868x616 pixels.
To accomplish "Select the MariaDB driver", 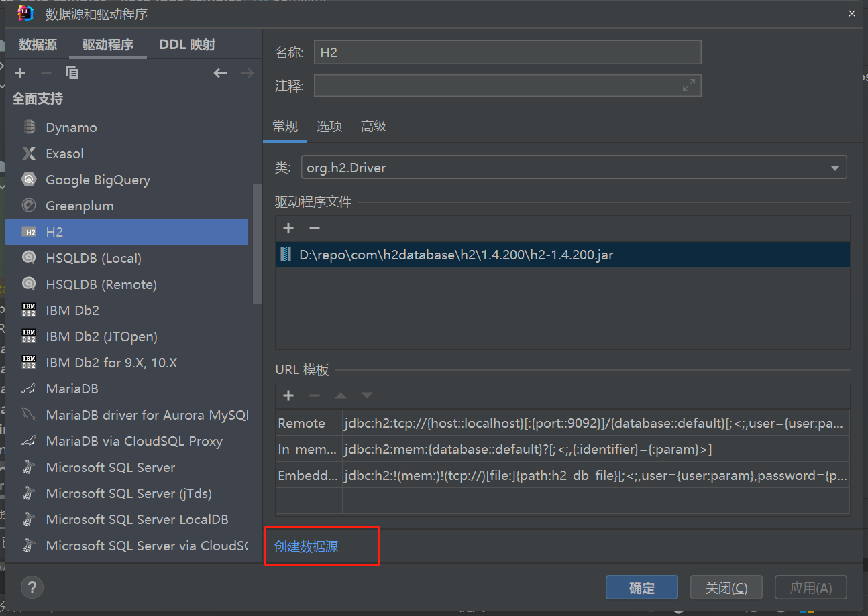I will pos(127,389).
